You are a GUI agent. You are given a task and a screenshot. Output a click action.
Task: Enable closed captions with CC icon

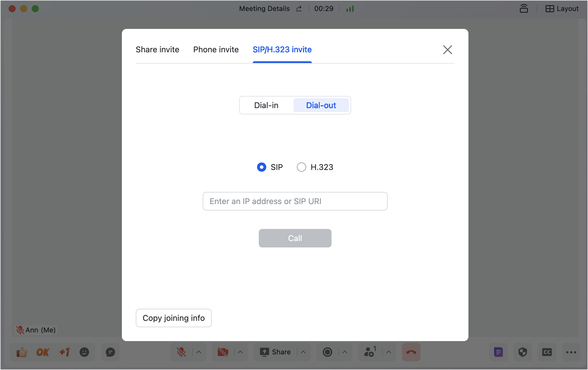point(547,352)
